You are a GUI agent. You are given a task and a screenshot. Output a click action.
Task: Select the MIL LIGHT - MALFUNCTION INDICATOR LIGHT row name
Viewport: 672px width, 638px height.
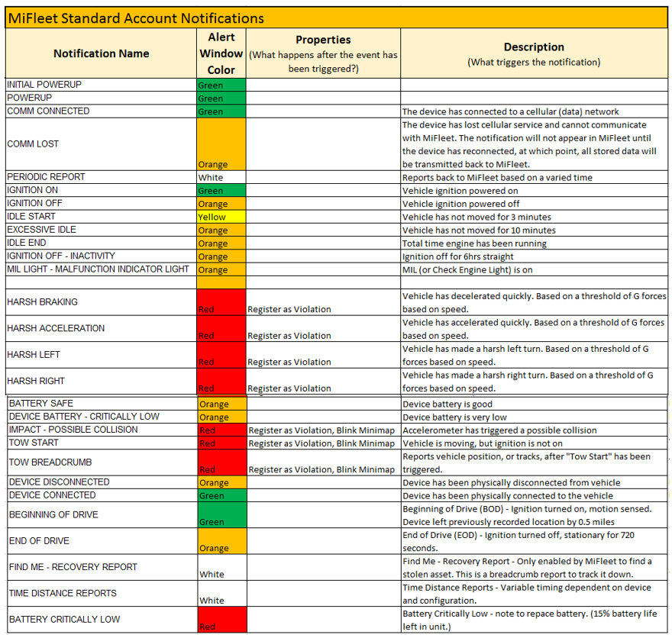pos(98,269)
